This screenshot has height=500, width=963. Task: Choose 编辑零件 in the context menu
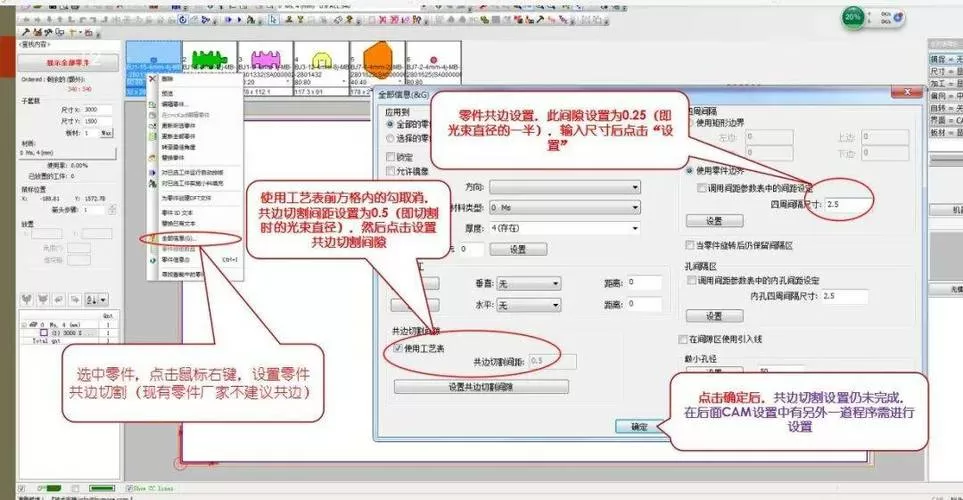[174, 104]
